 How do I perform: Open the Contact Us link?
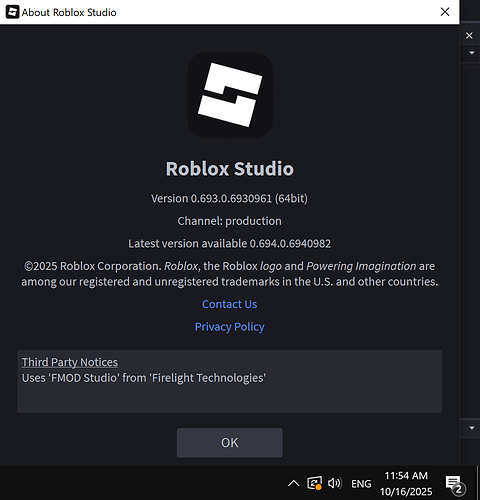229,304
